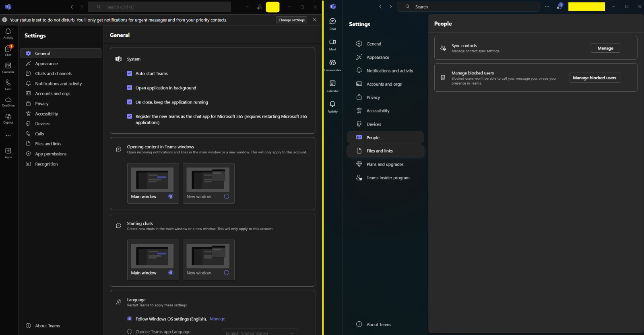This screenshot has height=335, width=644.
Task: Open Copilot in left Teams rail
Action: click(x=8, y=118)
